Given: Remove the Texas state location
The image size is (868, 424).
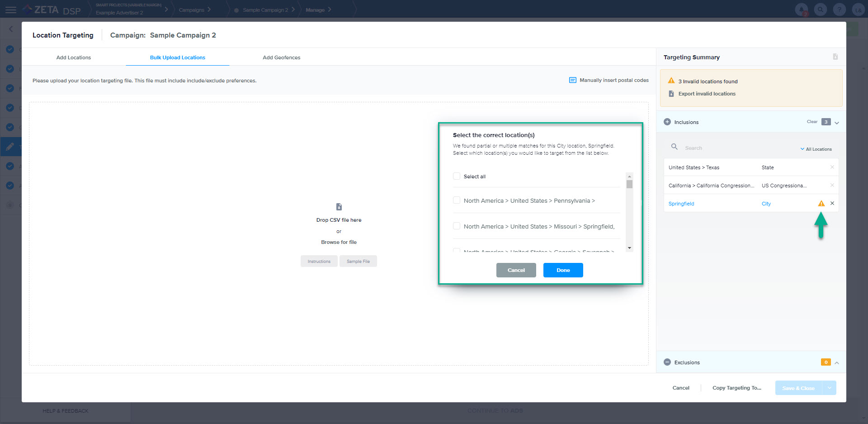Looking at the screenshot, I should pyautogui.click(x=832, y=167).
